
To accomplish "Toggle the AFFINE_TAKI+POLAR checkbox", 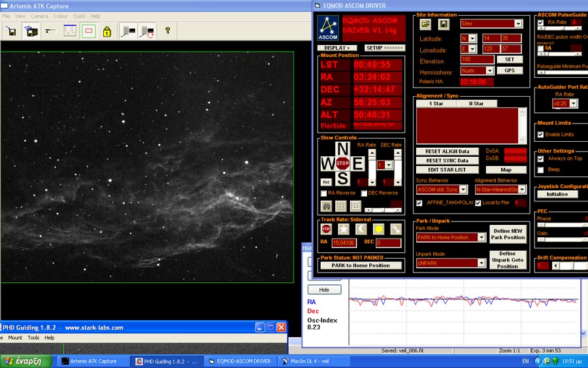I will [x=419, y=203].
